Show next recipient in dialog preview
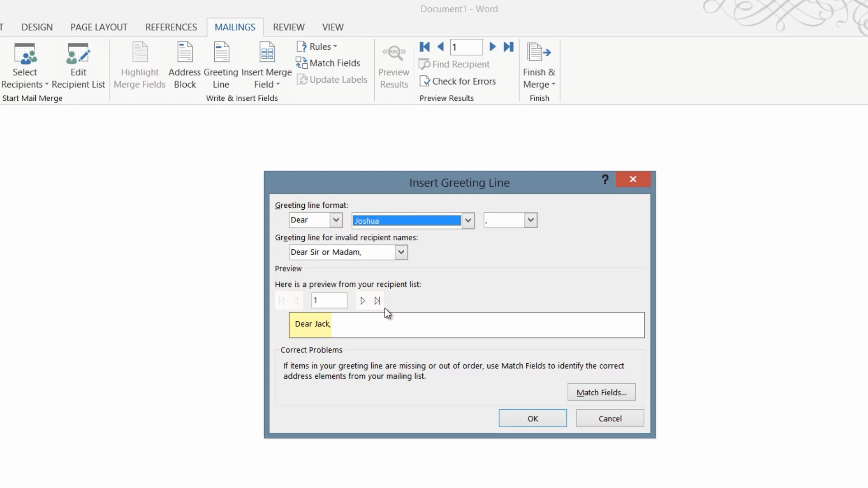The height and width of the screenshot is (488, 868). click(x=363, y=301)
